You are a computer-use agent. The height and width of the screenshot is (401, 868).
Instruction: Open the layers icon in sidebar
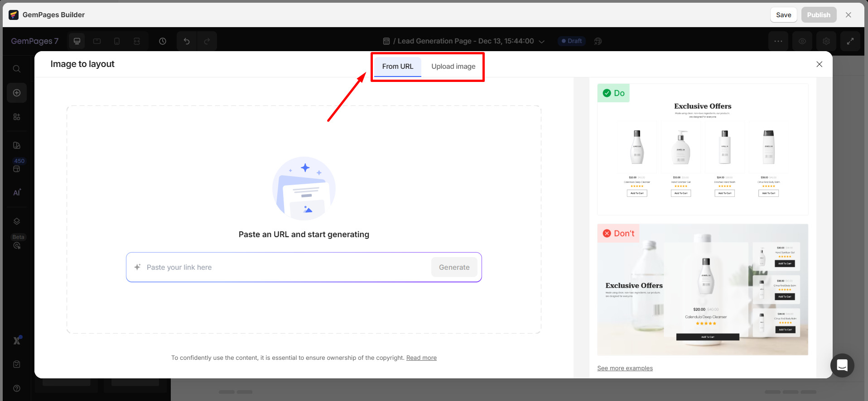click(x=17, y=221)
